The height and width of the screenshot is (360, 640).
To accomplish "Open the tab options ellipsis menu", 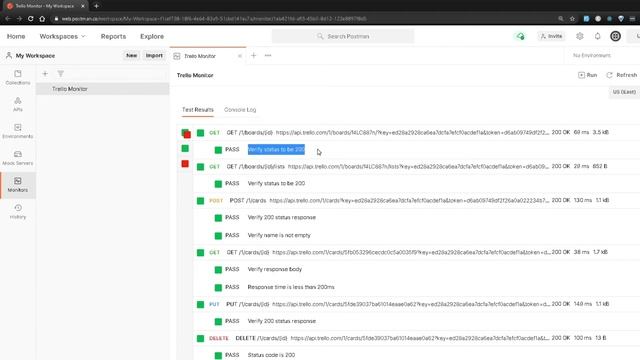I will click(268, 56).
